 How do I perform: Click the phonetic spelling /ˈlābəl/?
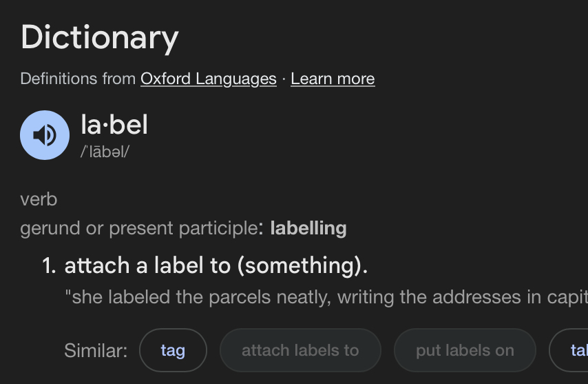pos(105,152)
